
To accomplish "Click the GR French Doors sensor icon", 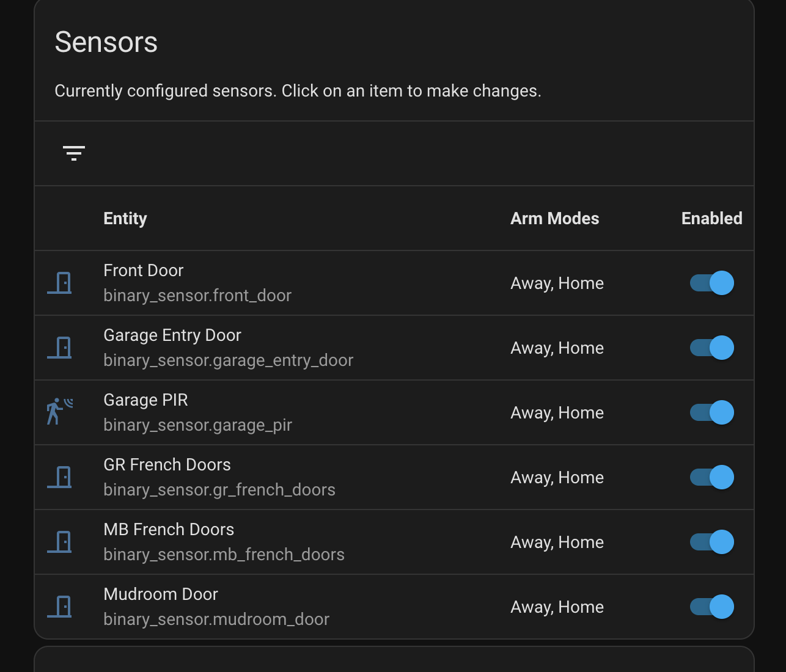I will [59, 477].
